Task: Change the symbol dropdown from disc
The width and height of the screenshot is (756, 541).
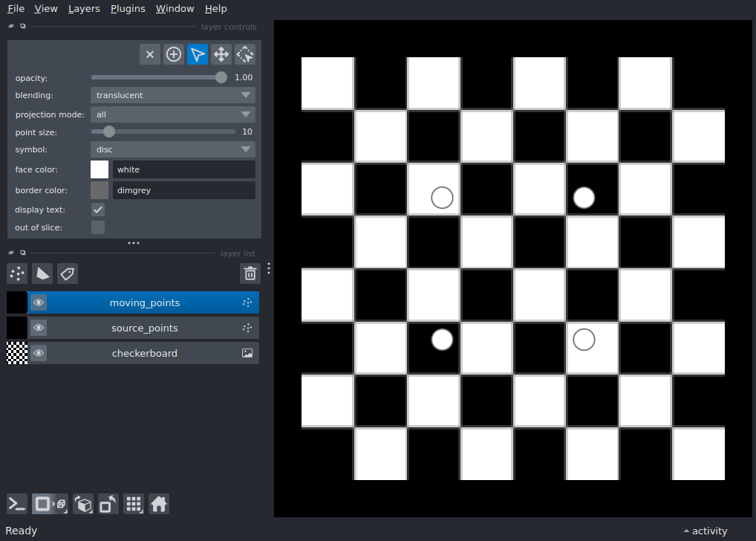Action: click(x=172, y=149)
